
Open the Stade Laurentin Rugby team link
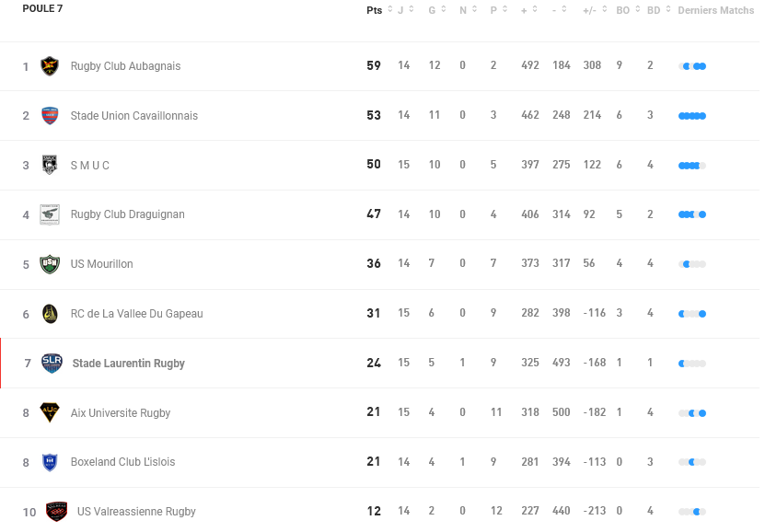[128, 364]
